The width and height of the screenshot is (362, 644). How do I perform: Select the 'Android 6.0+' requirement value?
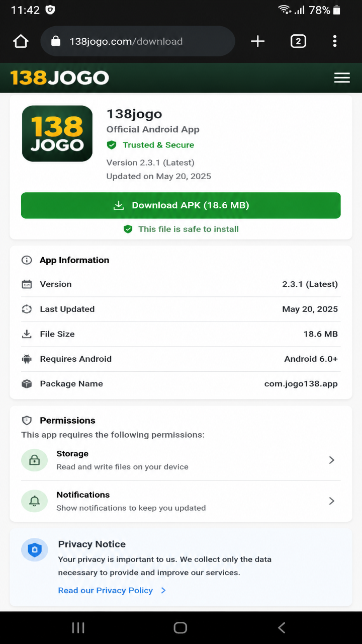pyautogui.click(x=311, y=359)
